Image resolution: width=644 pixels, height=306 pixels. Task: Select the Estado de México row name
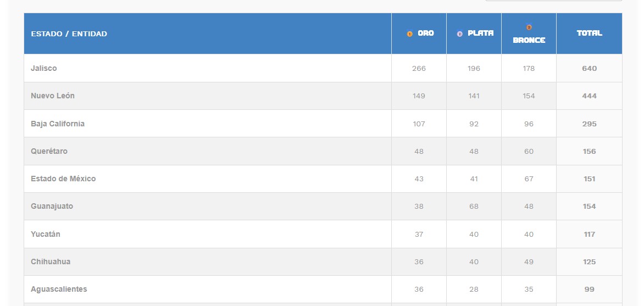tap(63, 179)
